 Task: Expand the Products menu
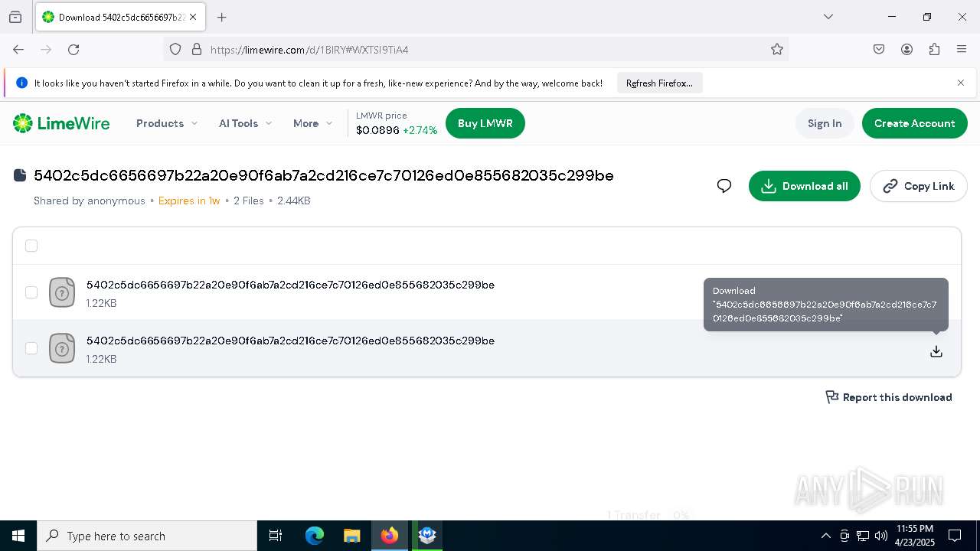[167, 123]
